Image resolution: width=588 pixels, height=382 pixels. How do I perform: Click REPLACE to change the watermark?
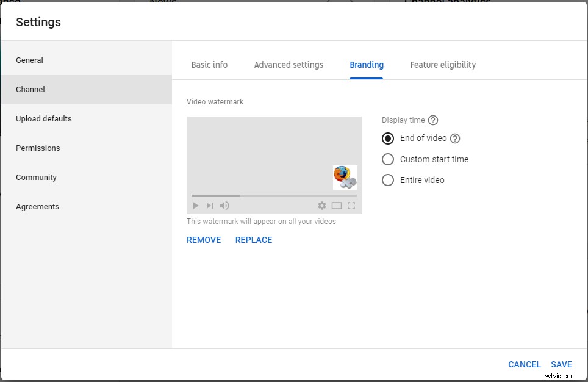(x=254, y=240)
